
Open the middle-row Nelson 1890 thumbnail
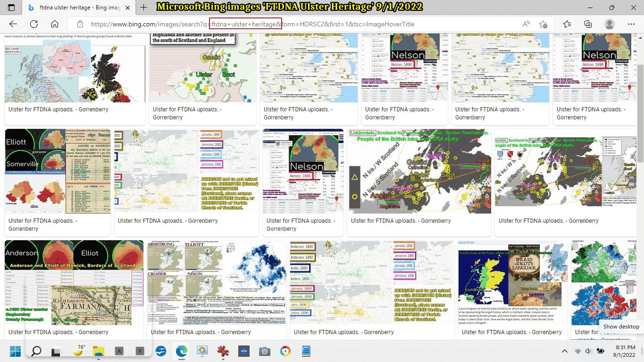pyautogui.click(x=303, y=171)
